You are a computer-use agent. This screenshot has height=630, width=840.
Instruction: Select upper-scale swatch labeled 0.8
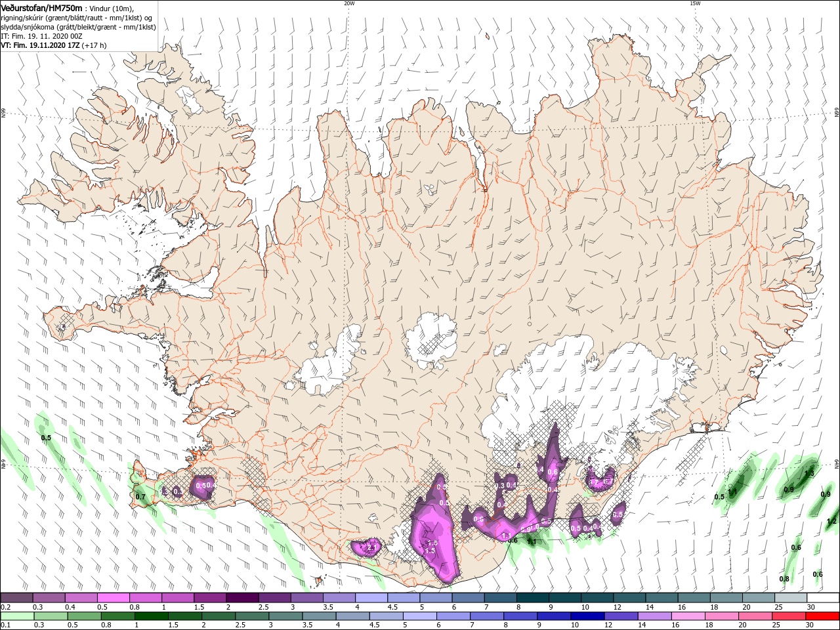pos(145,598)
